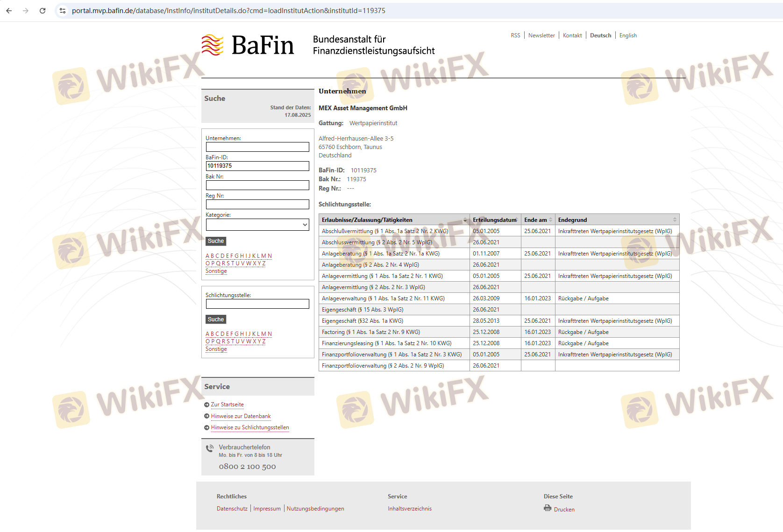Switch language to English
The height and width of the screenshot is (532, 783).
coord(628,35)
